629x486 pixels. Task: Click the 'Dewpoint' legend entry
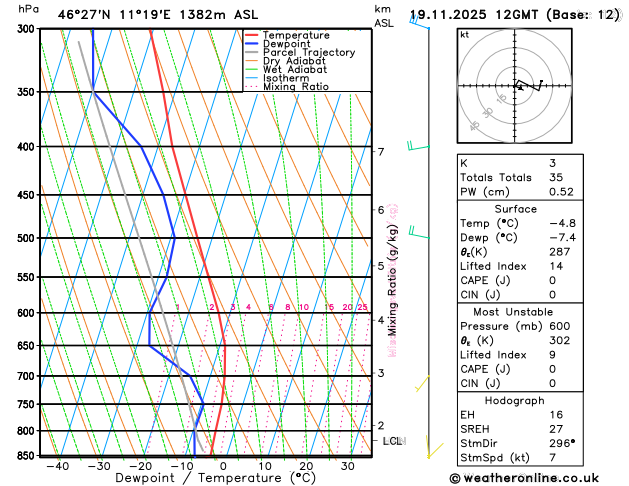(286, 44)
